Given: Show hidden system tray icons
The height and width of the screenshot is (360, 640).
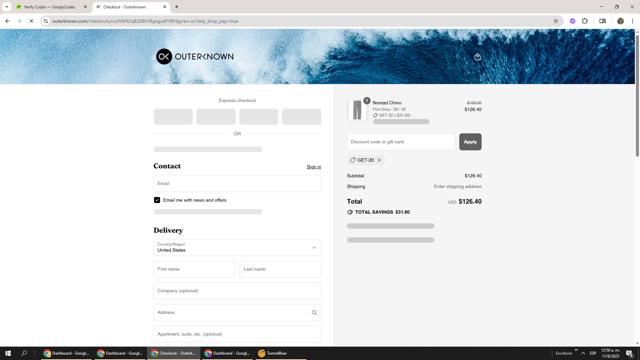Looking at the screenshot, I should [583, 353].
